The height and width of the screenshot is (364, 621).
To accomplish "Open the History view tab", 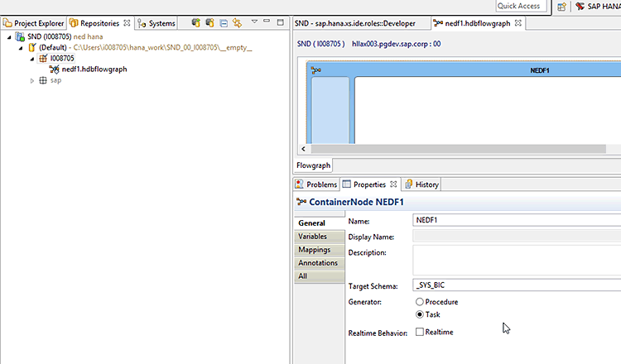I will tap(422, 184).
